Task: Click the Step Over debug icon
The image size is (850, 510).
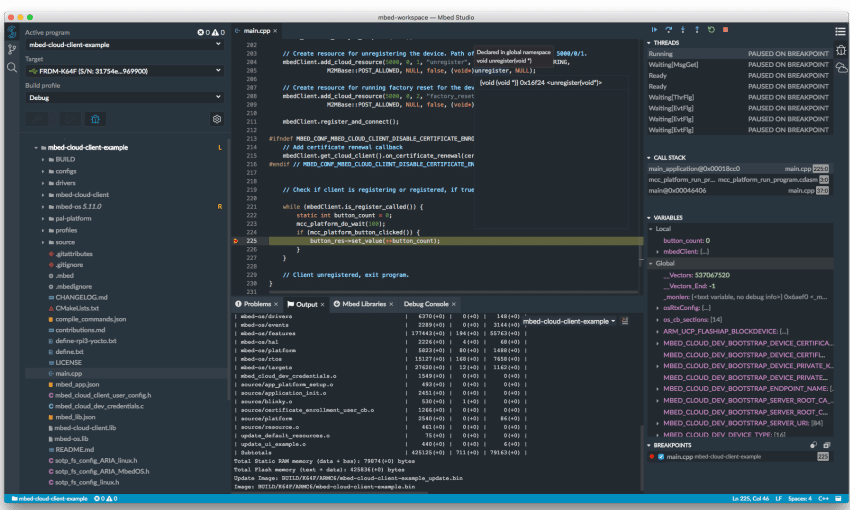Action: [x=669, y=30]
